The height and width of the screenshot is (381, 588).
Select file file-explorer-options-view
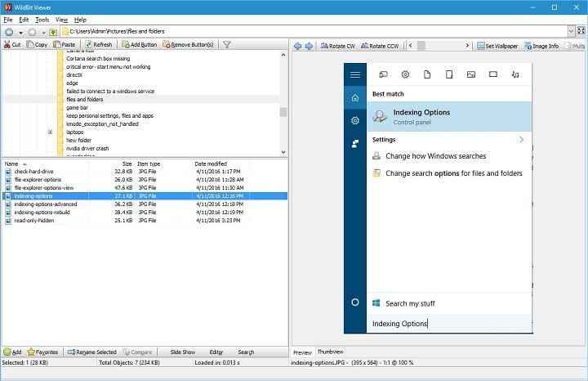[x=44, y=188]
